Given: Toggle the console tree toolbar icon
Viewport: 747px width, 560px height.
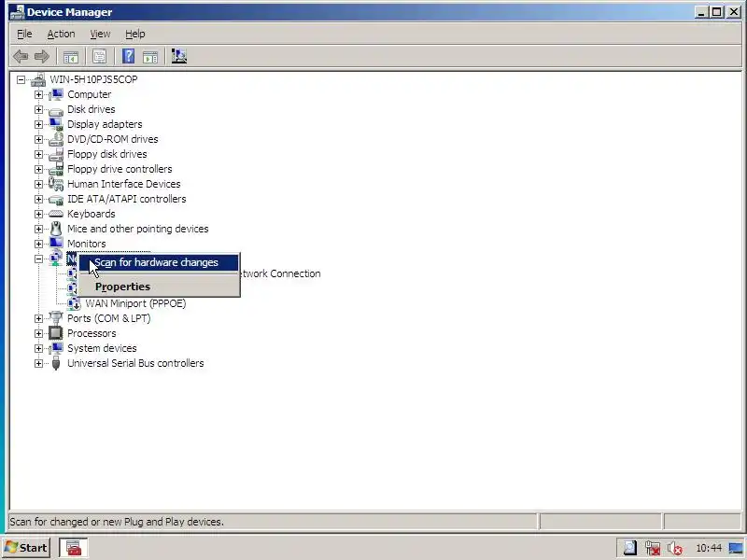Looking at the screenshot, I should tap(71, 57).
